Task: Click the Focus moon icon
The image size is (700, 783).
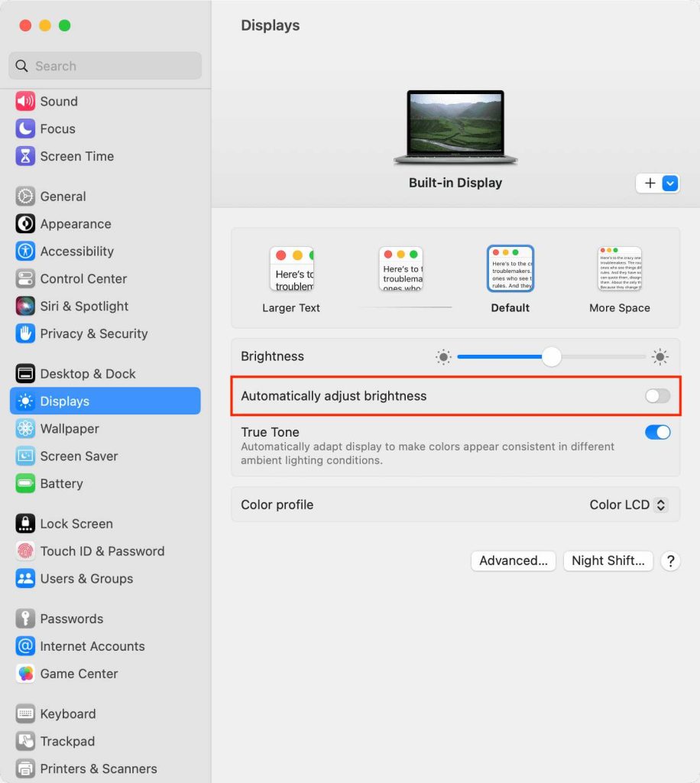Action: point(25,128)
